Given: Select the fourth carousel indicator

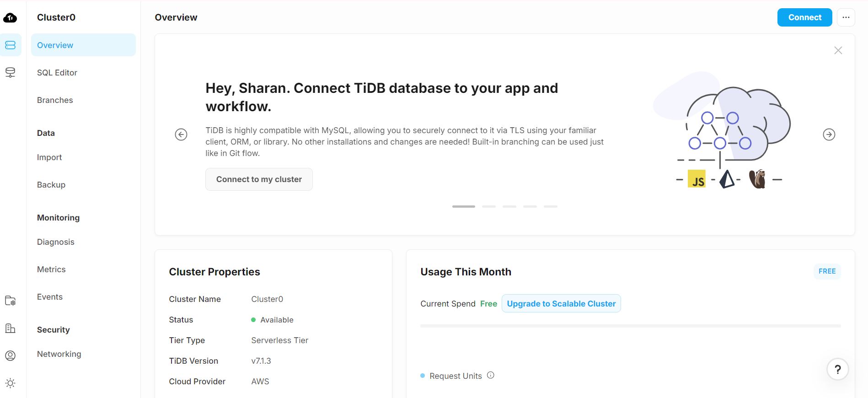Looking at the screenshot, I should tap(530, 206).
